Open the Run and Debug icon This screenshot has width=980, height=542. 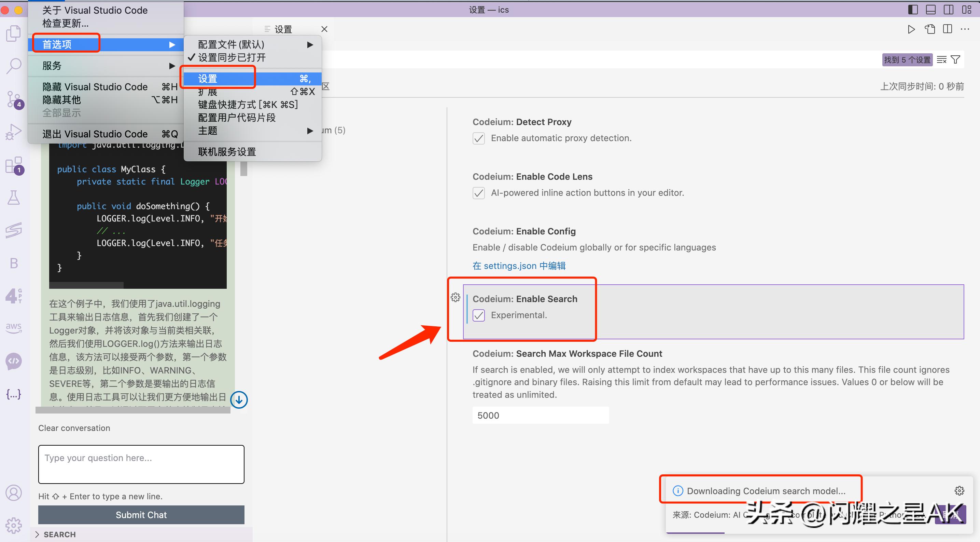(x=14, y=132)
